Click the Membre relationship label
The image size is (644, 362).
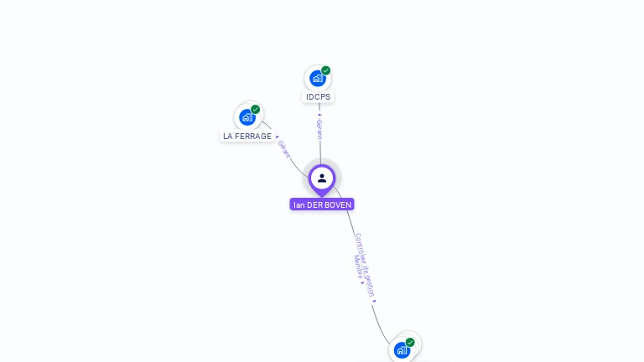[x=358, y=266]
